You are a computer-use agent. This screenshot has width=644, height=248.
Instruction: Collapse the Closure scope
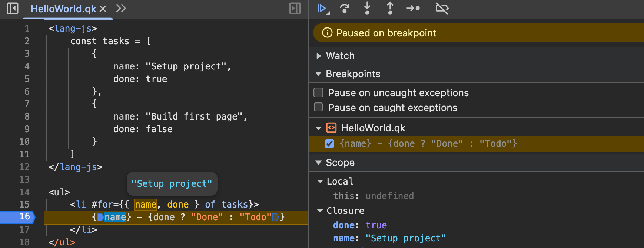coord(320,211)
